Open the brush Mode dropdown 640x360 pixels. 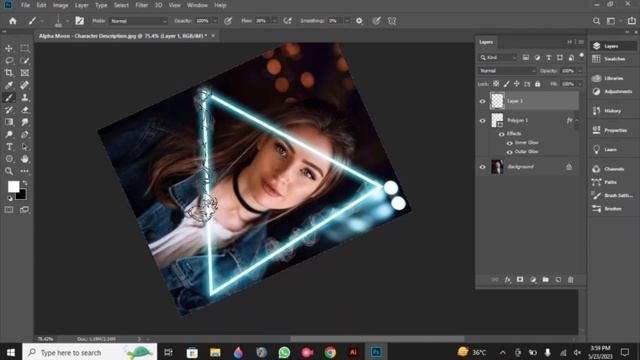pos(139,21)
